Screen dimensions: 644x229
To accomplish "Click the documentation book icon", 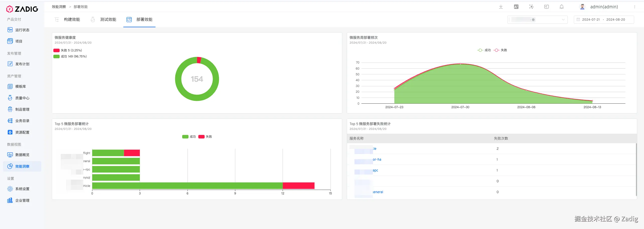I will (546, 7).
